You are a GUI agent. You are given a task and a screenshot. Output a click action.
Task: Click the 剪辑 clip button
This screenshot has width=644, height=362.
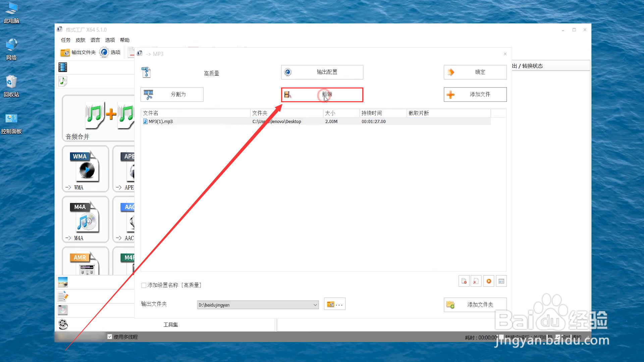322,95
